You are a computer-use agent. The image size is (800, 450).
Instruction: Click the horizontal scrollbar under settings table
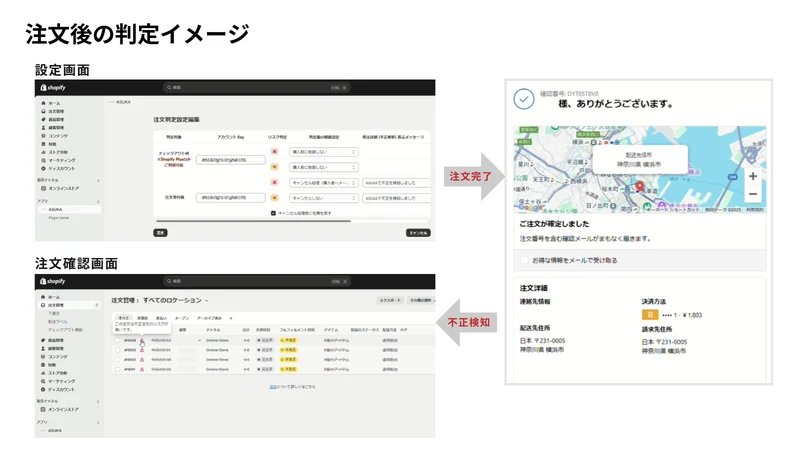(253, 221)
